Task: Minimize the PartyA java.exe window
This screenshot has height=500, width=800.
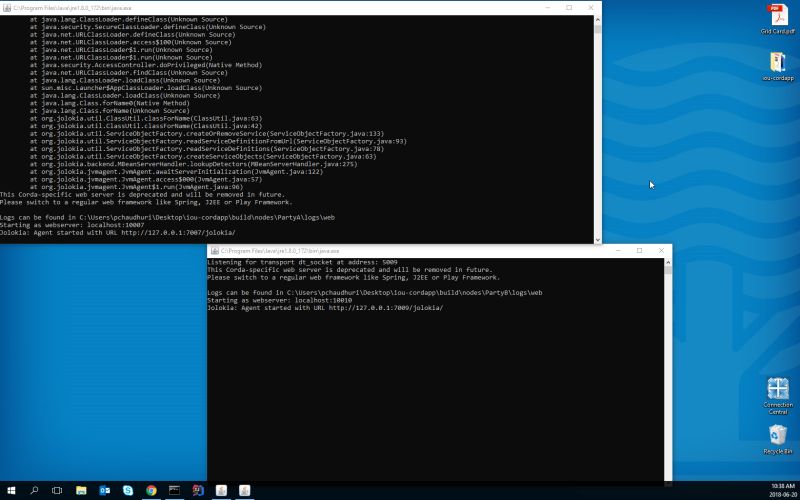Action: (547, 8)
